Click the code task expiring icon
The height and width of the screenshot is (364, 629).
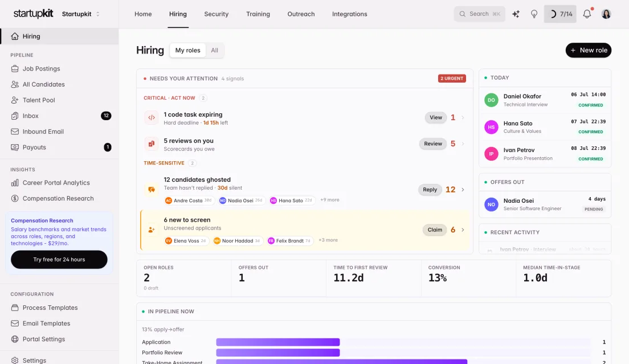coord(151,118)
